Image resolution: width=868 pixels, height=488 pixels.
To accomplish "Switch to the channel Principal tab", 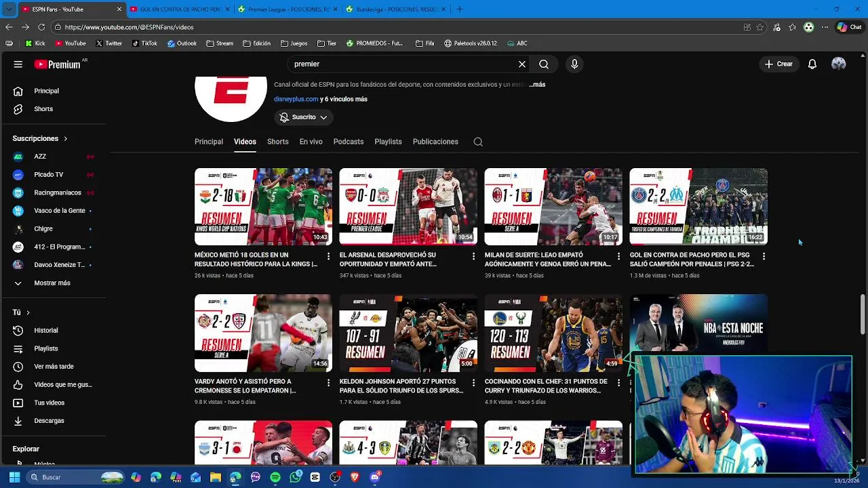I will pyautogui.click(x=209, y=142).
